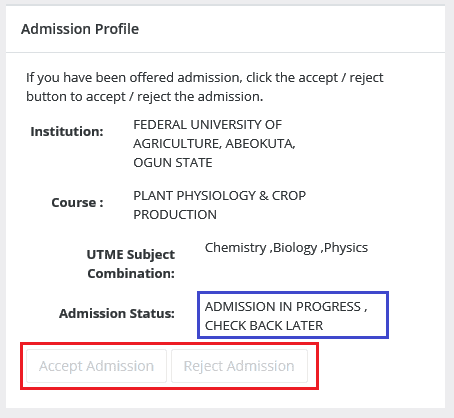The image size is (454, 418).
Task: Click the Accept Admission button
Action: pyautogui.click(x=96, y=366)
